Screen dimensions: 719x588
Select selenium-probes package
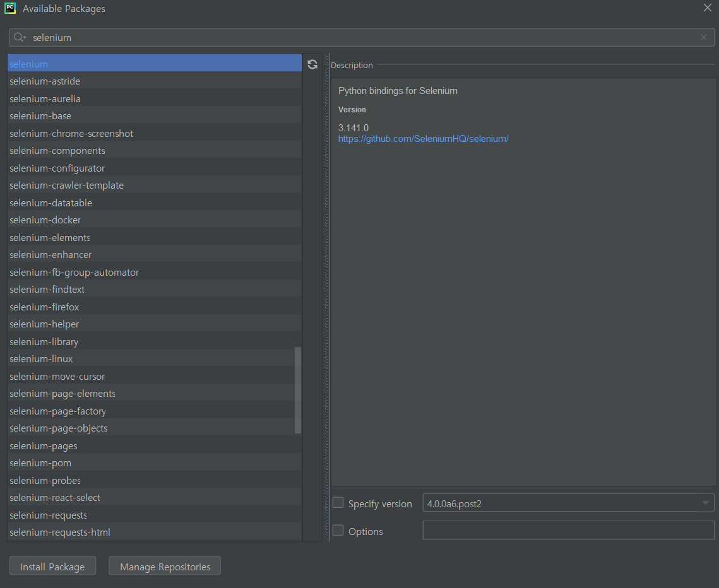pyautogui.click(x=155, y=480)
